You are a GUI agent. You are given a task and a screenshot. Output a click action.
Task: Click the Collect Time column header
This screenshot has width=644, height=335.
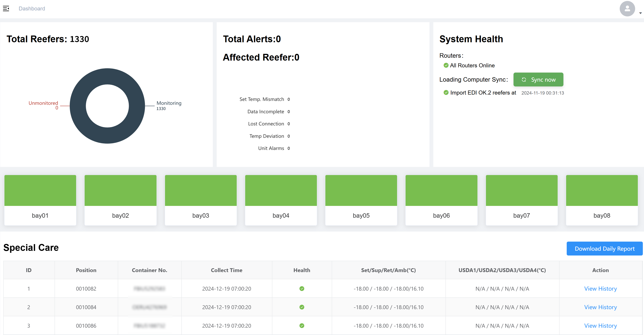click(226, 270)
